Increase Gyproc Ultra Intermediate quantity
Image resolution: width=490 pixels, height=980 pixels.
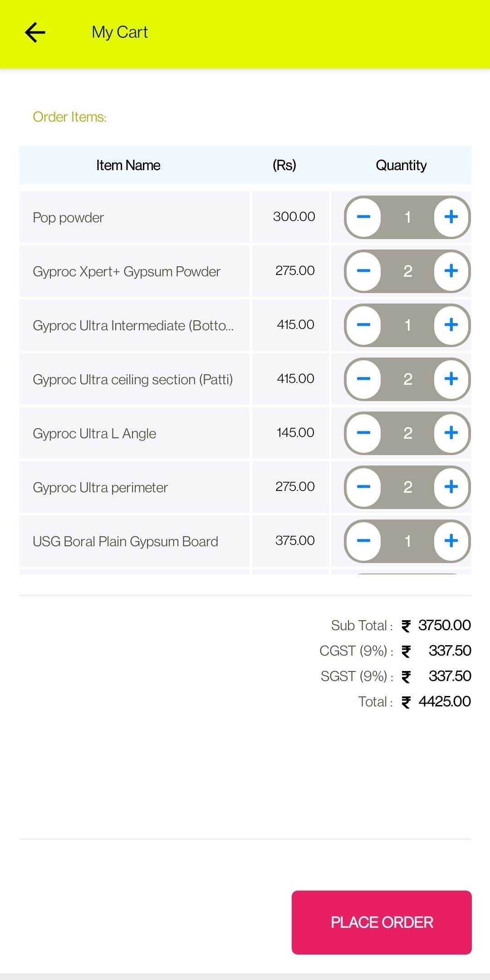click(x=451, y=325)
